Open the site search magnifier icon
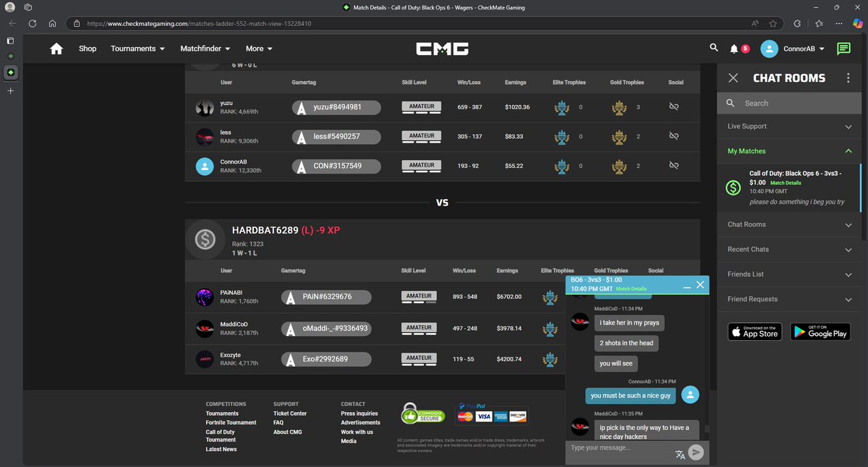The image size is (868, 467). [714, 48]
